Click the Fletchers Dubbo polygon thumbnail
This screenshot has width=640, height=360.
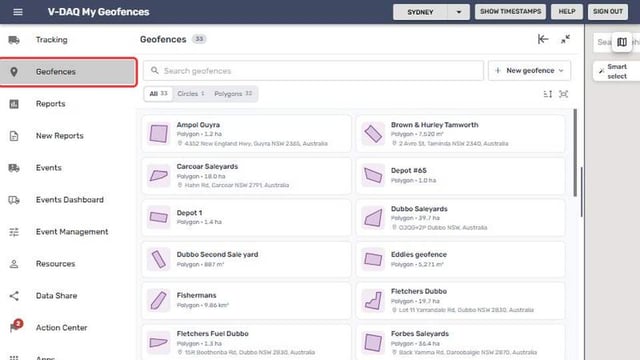point(373,300)
